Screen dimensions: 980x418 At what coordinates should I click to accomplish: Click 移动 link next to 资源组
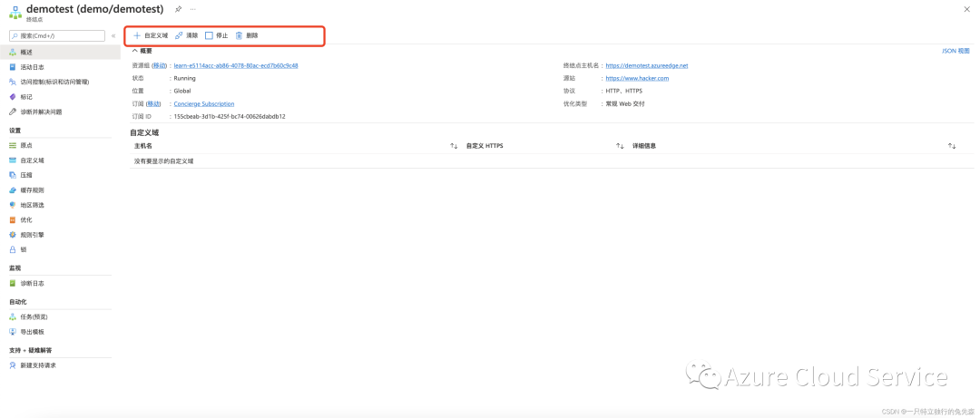[x=160, y=65]
